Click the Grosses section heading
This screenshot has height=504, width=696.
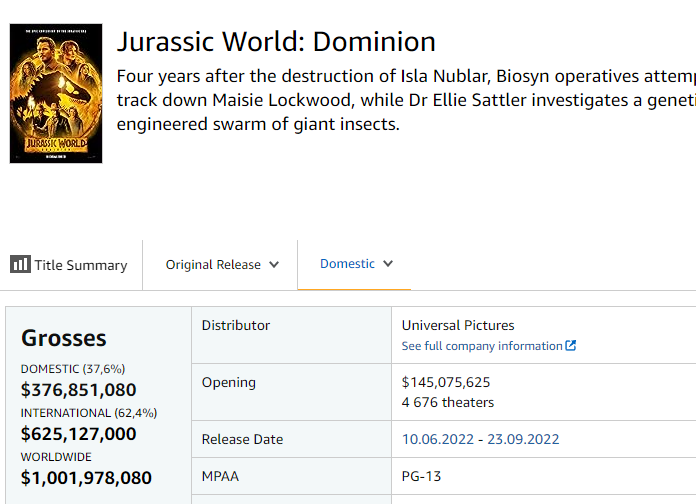(64, 338)
